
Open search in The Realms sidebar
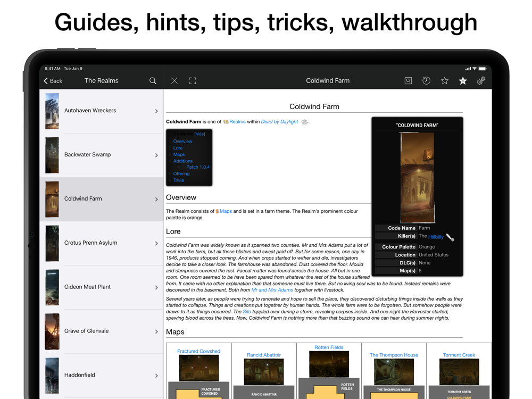click(x=153, y=81)
